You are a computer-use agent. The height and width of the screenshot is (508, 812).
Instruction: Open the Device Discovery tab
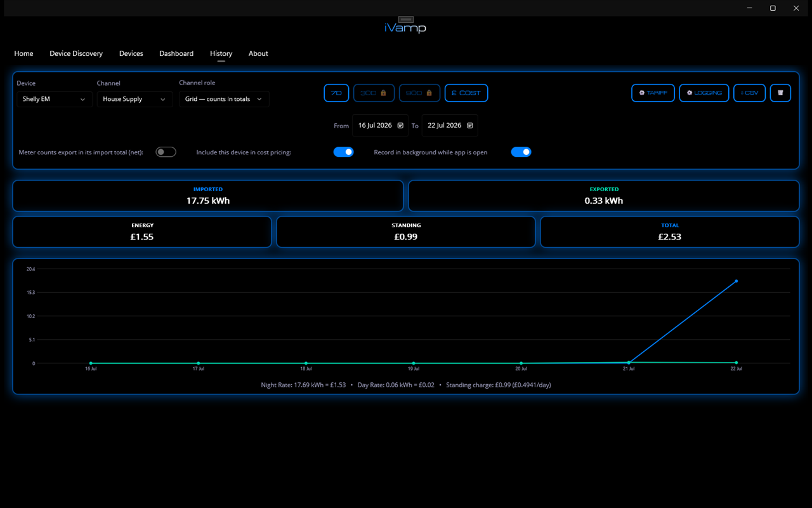(x=76, y=53)
